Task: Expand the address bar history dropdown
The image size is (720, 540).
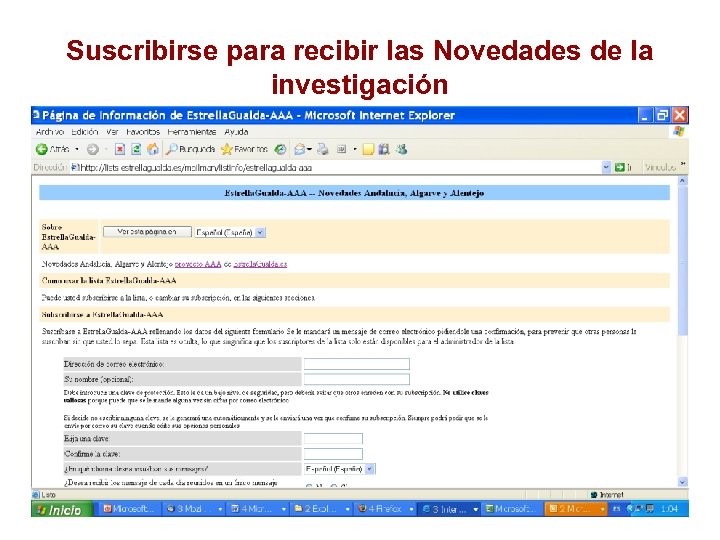Action: pos(606,168)
